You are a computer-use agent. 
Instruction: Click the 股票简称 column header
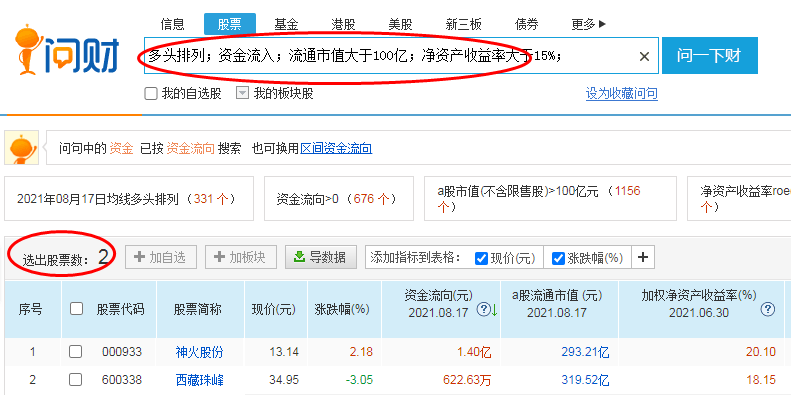point(198,309)
